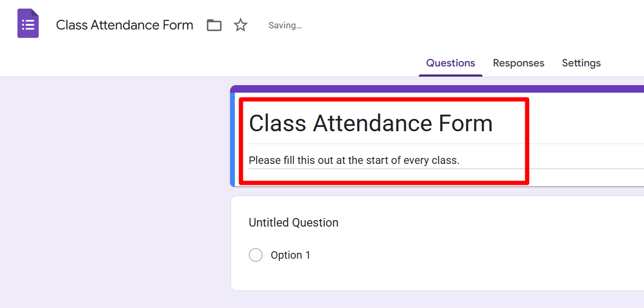
Task: Go to the Settings tab
Action: tap(581, 63)
